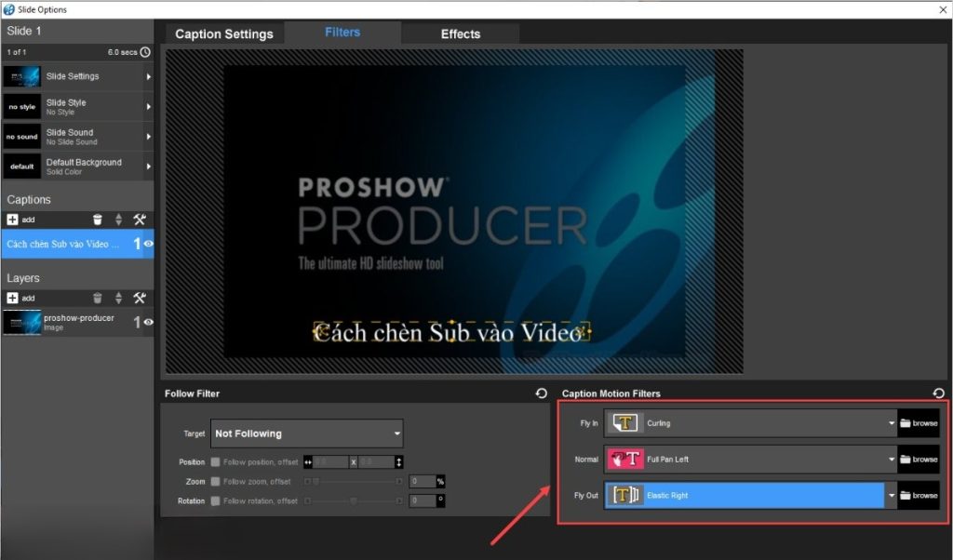953x560 pixels.
Task: Click browse next to the Fly In filter
Action: [x=919, y=422]
